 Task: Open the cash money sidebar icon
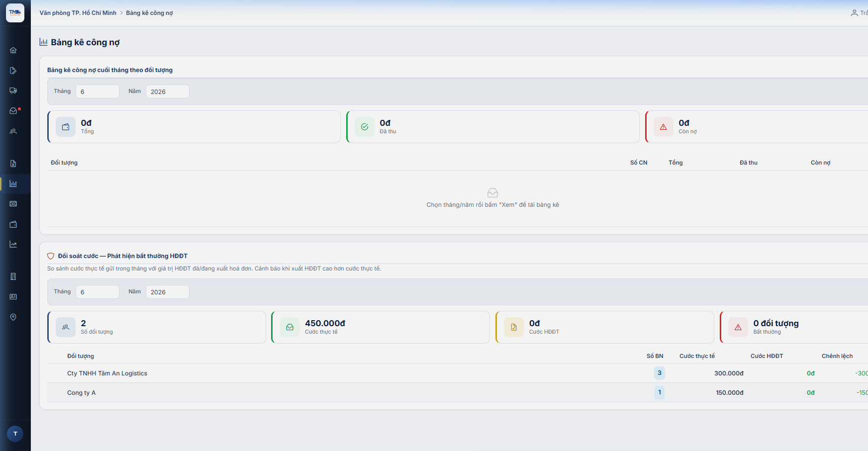coord(13,204)
